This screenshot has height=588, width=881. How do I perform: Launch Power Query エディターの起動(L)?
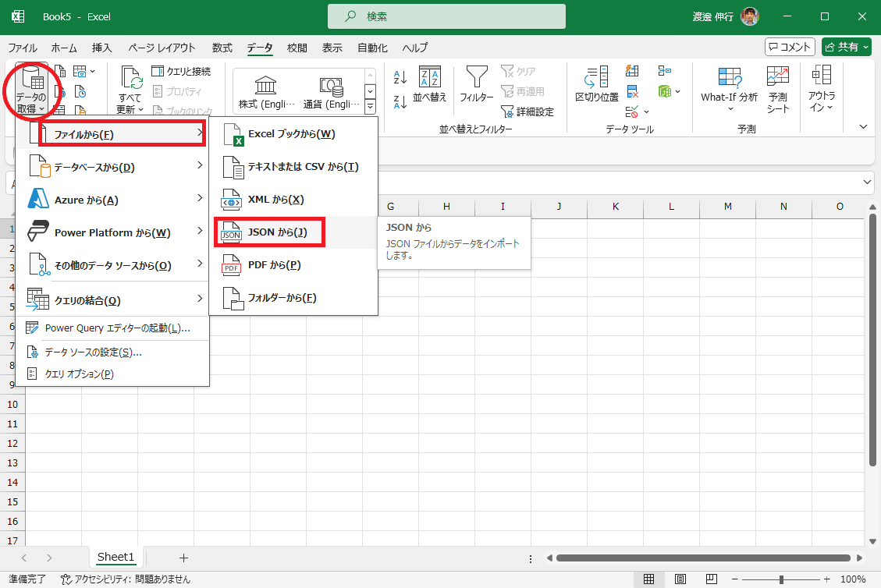pyautogui.click(x=112, y=328)
